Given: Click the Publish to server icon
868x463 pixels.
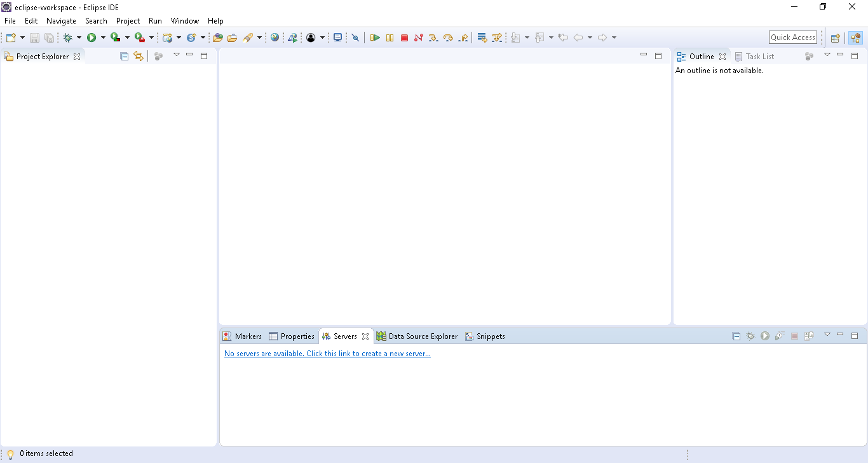Looking at the screenshot, I should click(x=809, y=336).
